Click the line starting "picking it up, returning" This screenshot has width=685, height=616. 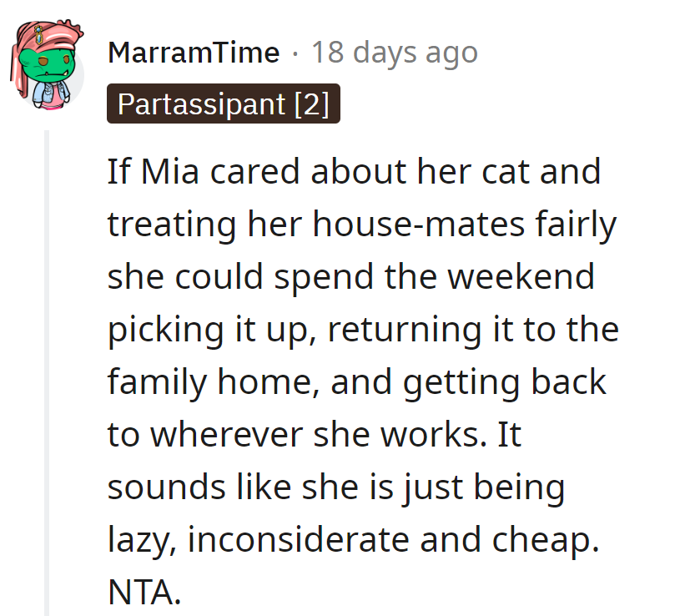click(363, 331)
